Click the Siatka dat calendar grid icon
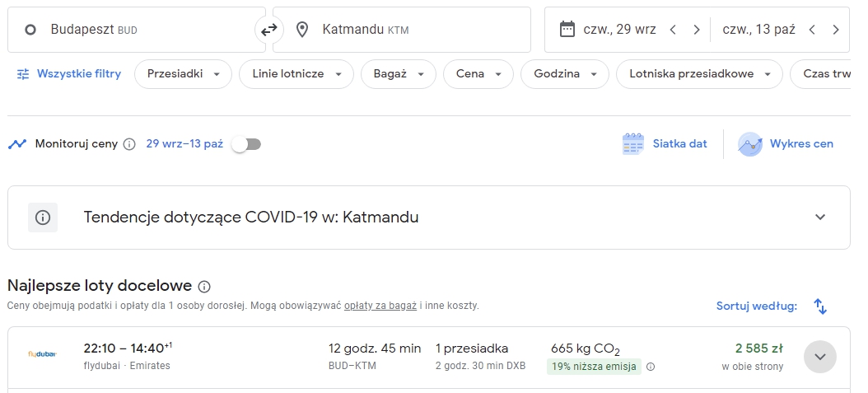 [x=632, y=144]
